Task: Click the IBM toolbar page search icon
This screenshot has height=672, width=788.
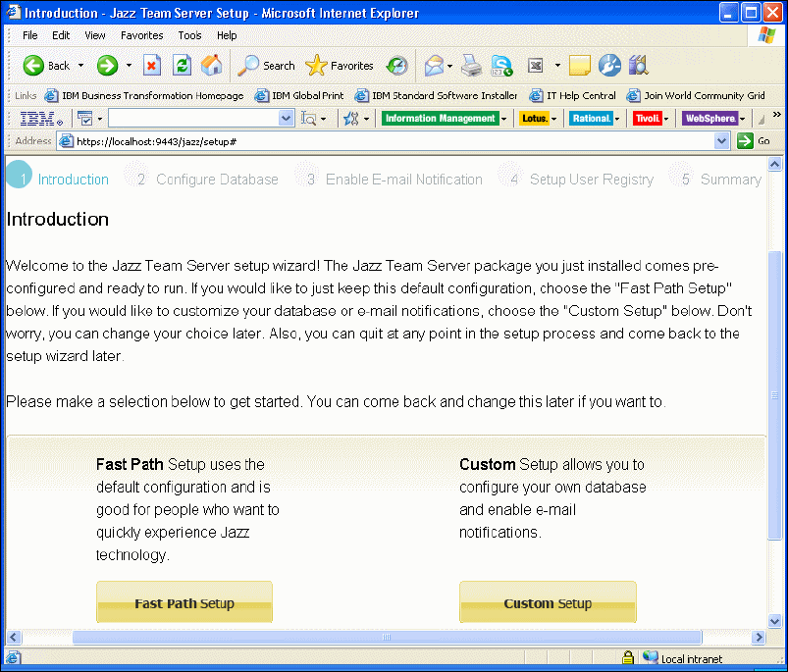Action: (308, 119)
